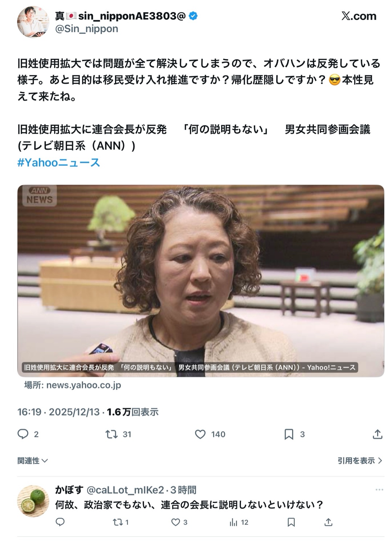Bookmark the main post
The width and height of the screenshot is (392, 544).
pos(289,434)
